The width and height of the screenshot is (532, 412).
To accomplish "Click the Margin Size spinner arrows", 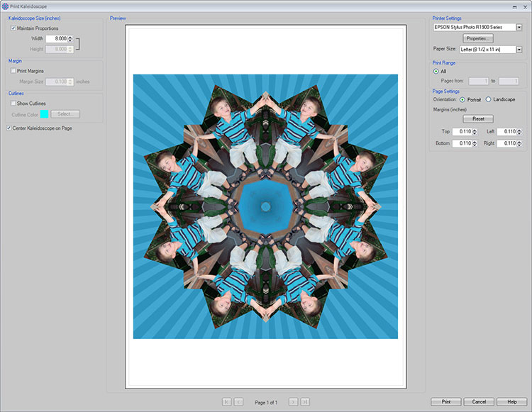I will 70,82.
